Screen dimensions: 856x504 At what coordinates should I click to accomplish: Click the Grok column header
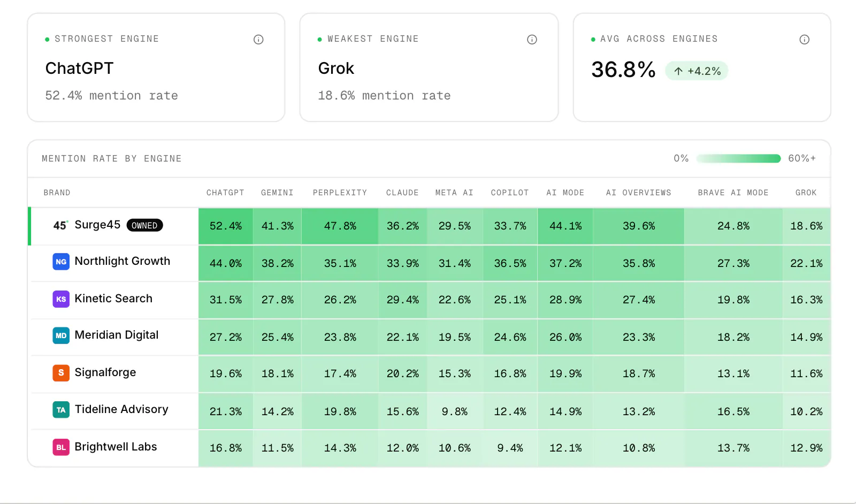806,193
